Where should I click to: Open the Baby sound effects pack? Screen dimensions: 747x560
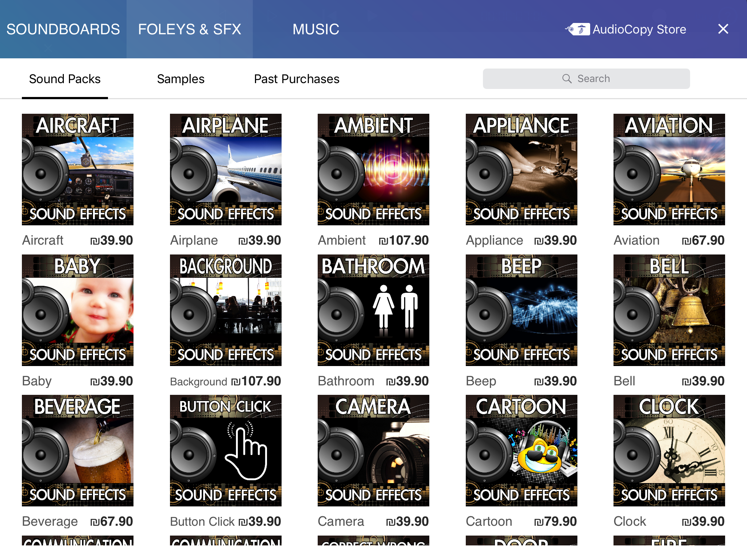coord(78,310)
